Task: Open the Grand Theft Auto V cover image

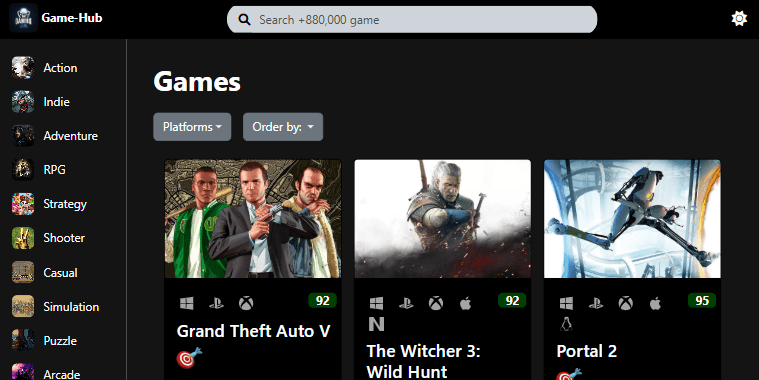Action: (253, 219)
